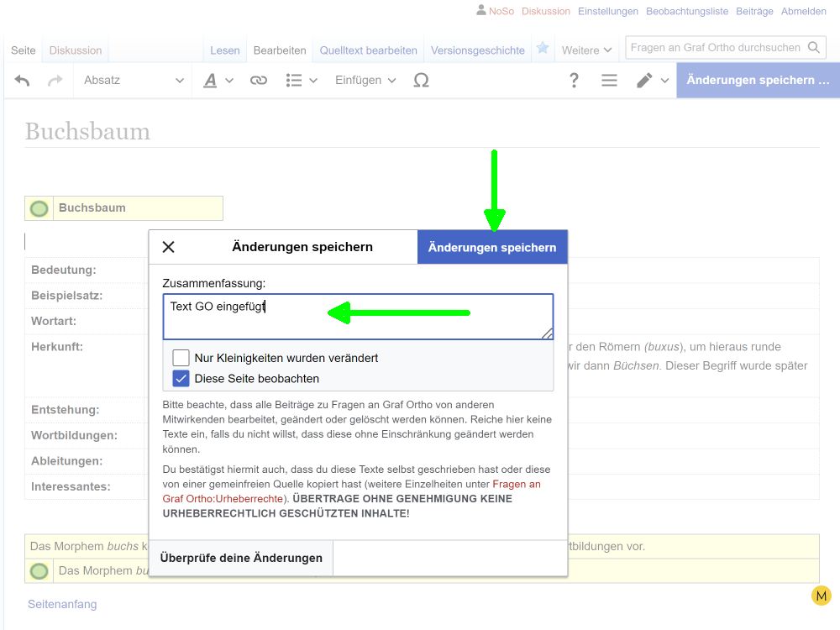Uncheck 'Diese Seite beobachten' checkbox

tap(181, 379)
